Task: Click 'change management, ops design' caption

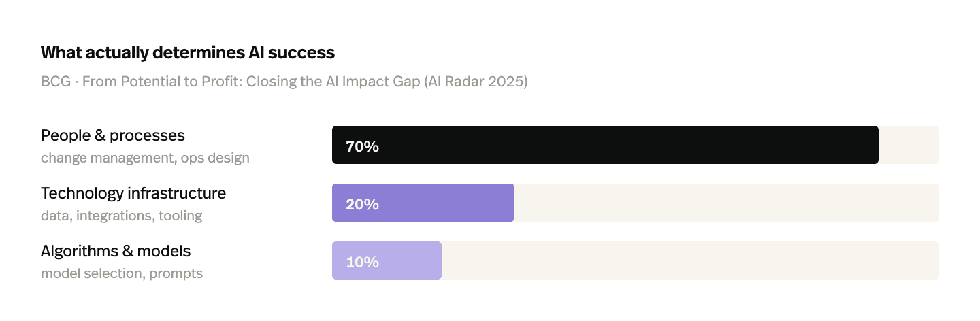Action: (x=145, y=158)
